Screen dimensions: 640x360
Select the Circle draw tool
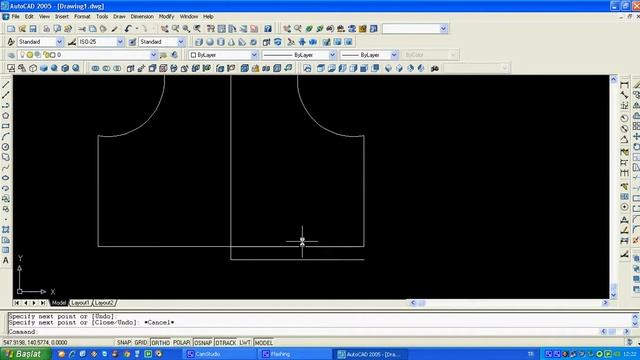[x=6, y=147]
